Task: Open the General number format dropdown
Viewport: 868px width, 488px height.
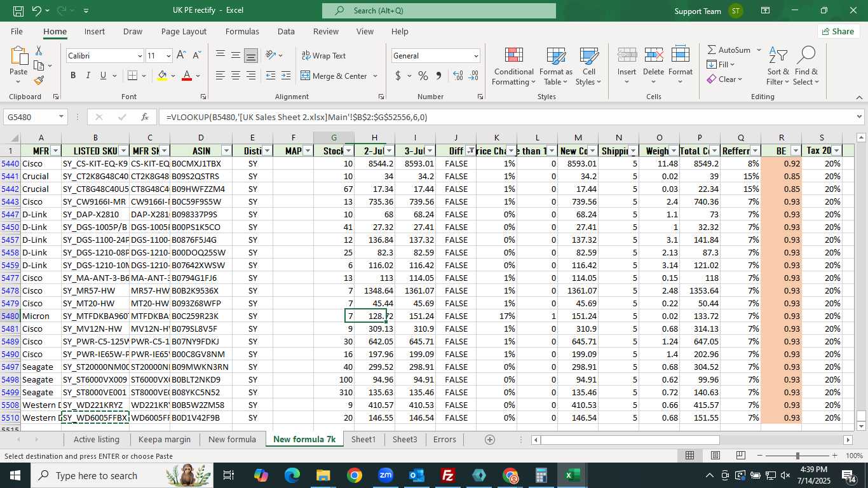Action: click(476, 56)
